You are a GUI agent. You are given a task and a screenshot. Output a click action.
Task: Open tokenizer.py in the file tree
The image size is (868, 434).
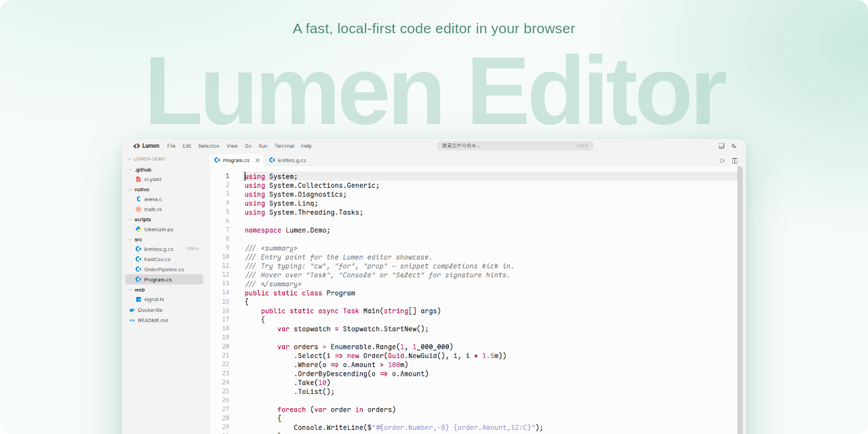(164, 229)
